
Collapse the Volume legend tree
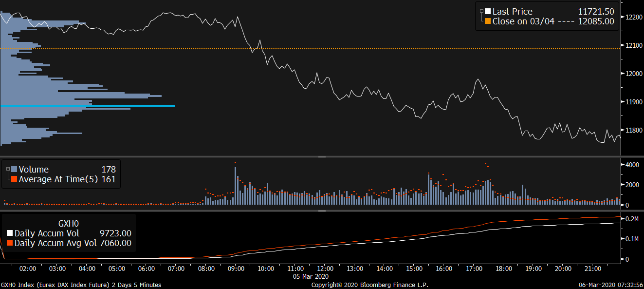click(x=8, y=169)
